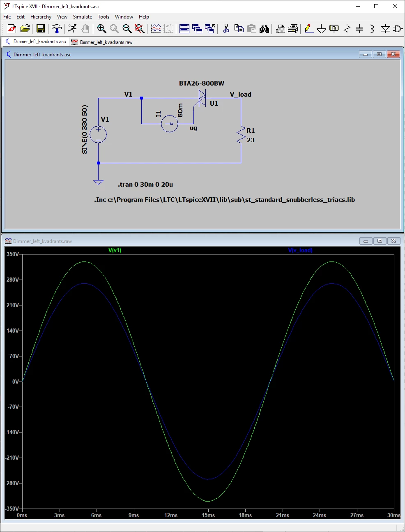Click the Find binoculars icon
Image resolution: width=405 pixels, height=532 pixels.
point(264,28)
